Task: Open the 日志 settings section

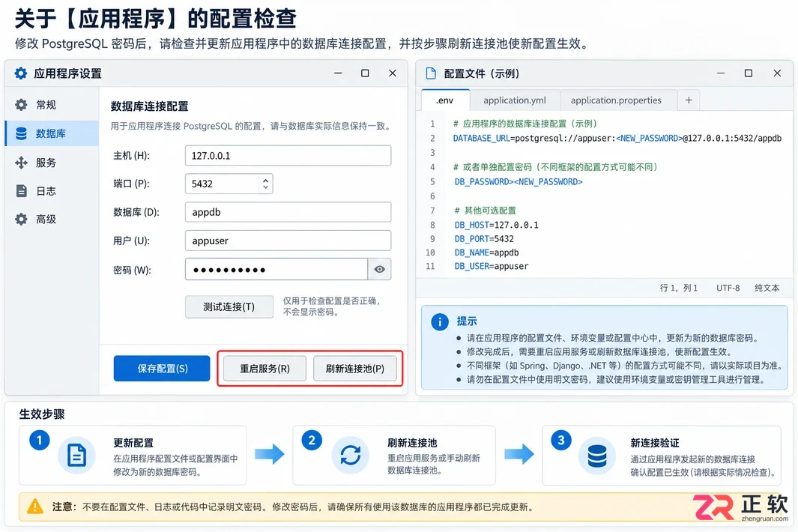Action: tap(52, 191)
